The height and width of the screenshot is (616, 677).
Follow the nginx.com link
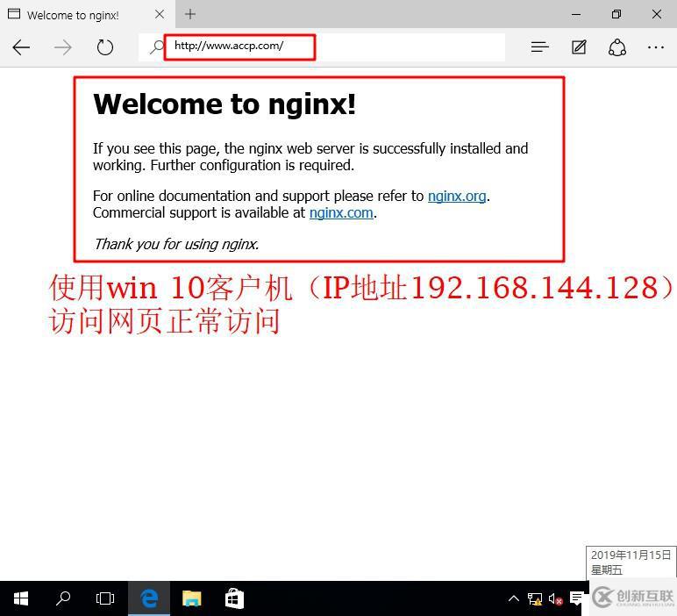pos(341,213)
